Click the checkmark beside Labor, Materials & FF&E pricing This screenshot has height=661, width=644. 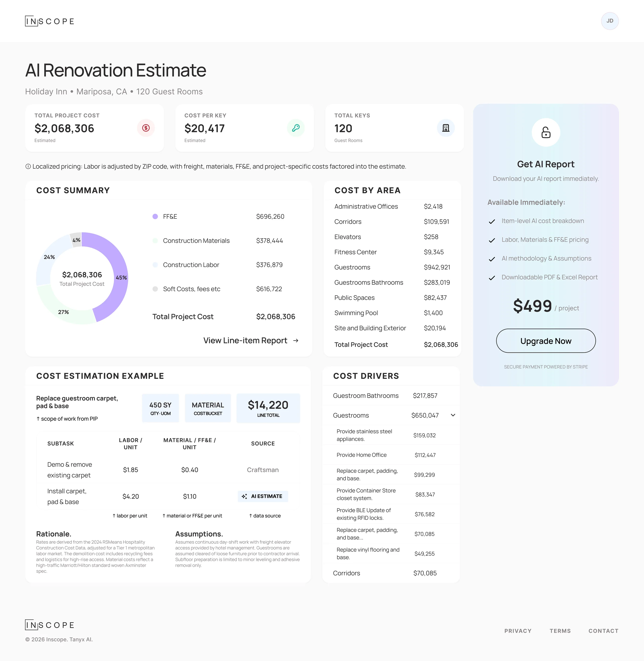pyautogui.click(x=492, y=240)
